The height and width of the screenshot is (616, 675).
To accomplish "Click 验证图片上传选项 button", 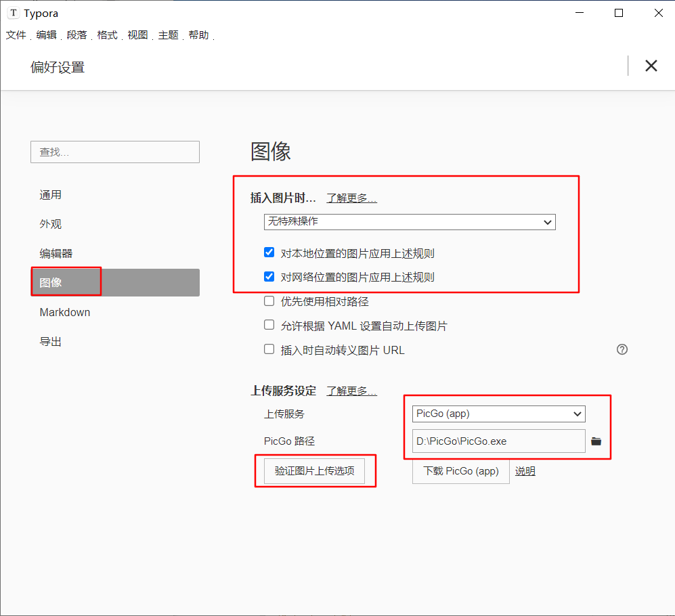I will point(314,471).
